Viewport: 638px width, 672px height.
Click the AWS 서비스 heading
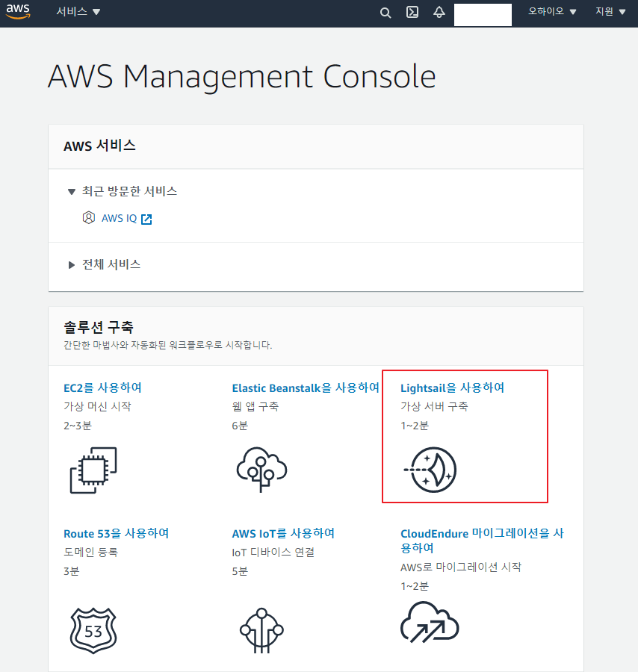click(x=99, y=146)
